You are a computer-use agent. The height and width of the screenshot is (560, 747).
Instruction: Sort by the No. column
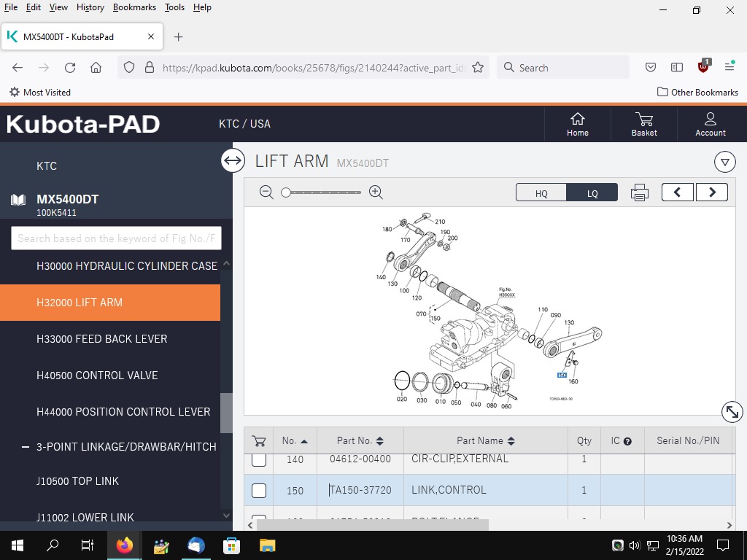click(295, 441)
